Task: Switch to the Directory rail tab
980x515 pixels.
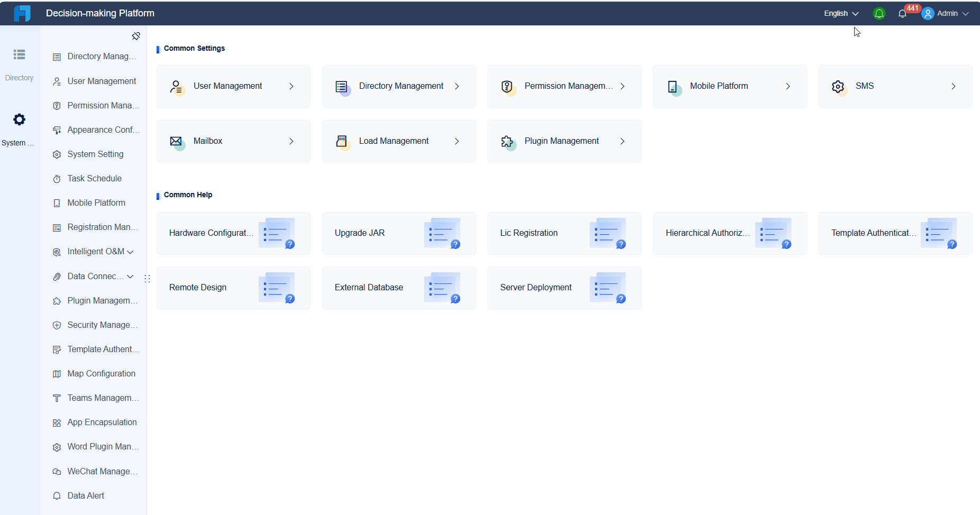Action: click(x=19, y=62)
